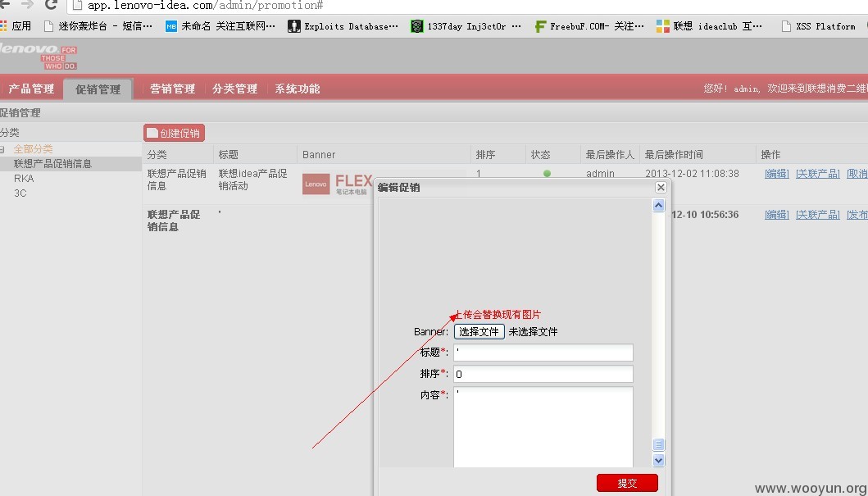Open the 应用 apps bookmark

point(16,26)
